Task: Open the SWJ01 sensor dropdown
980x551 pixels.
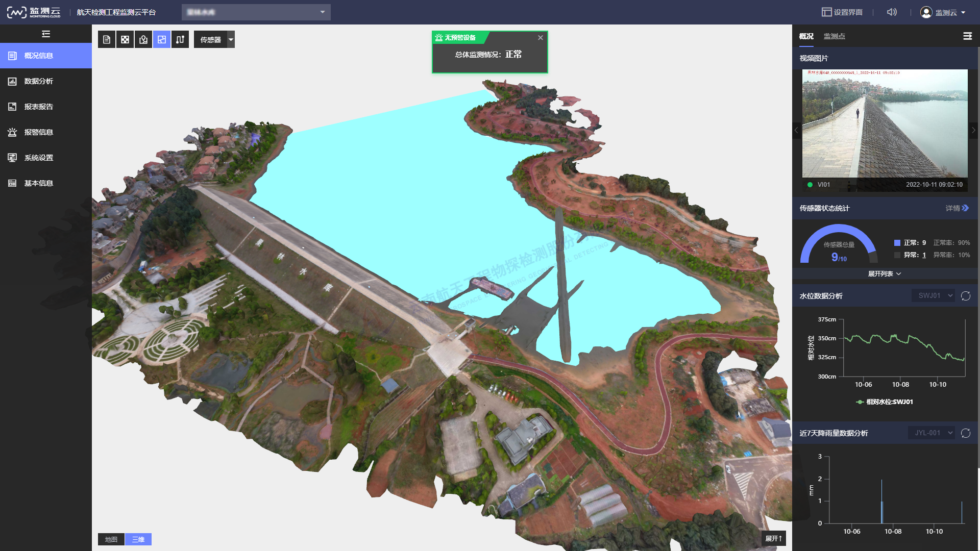Action: click(x=933, y=296)
